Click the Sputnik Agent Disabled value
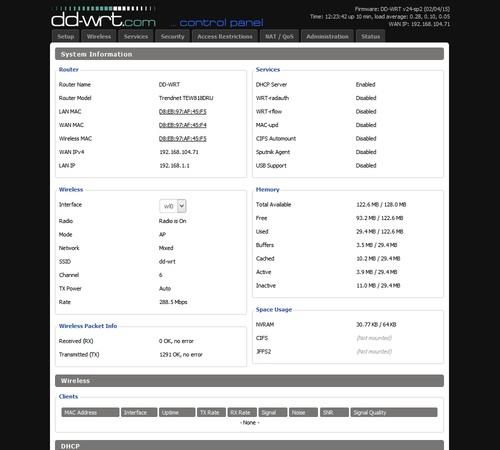Viewport: 500px width, 450px height. pyautogui.click(x=366, y=152)
